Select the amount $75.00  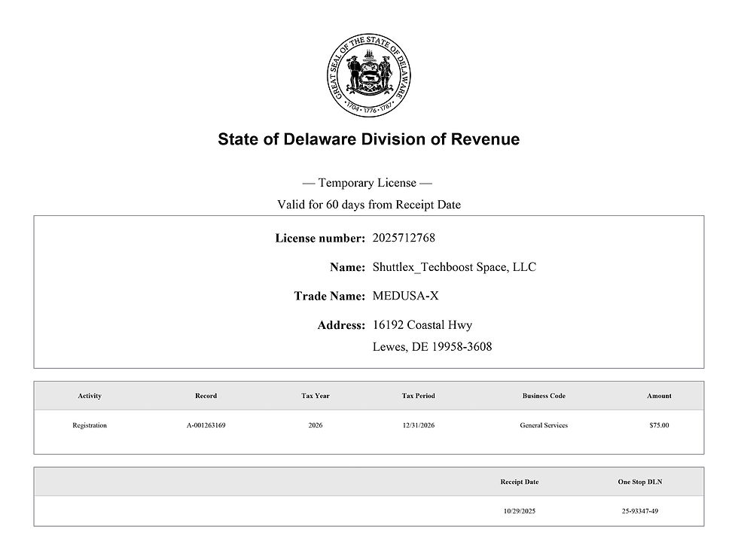pos(659,425)
